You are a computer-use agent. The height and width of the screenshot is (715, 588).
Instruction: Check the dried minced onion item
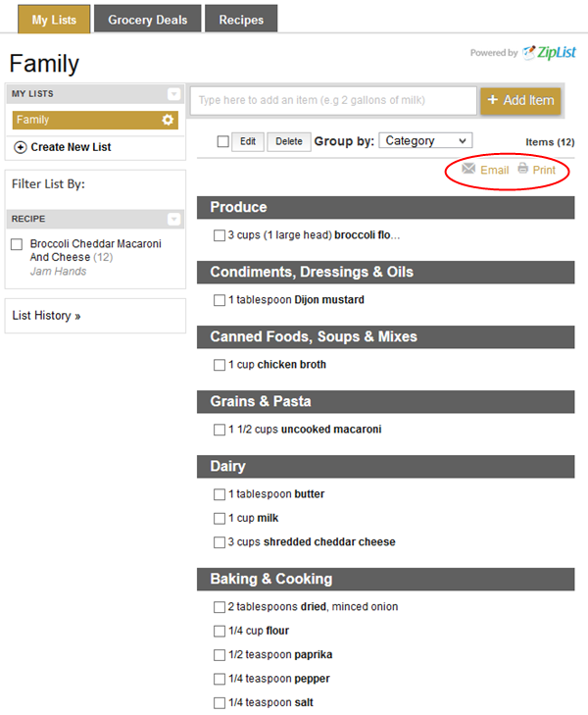pos(220,607)
